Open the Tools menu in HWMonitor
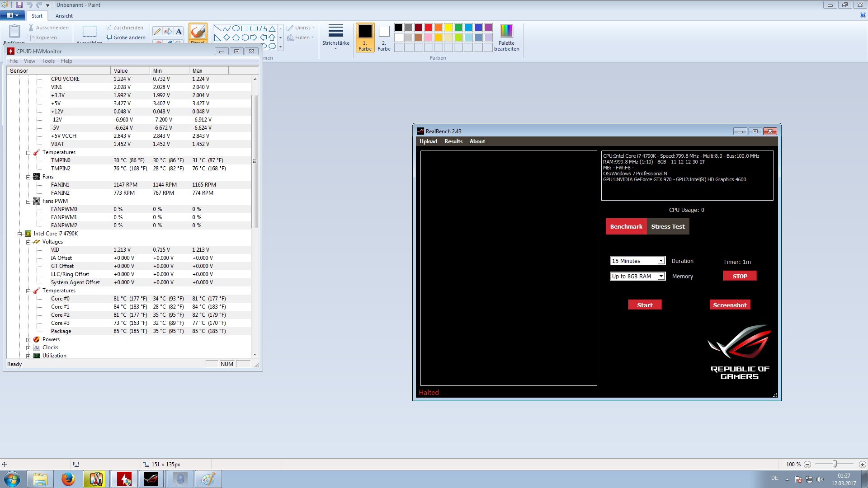Viewport: 868px width, 488px height. (x=48, y=61)
